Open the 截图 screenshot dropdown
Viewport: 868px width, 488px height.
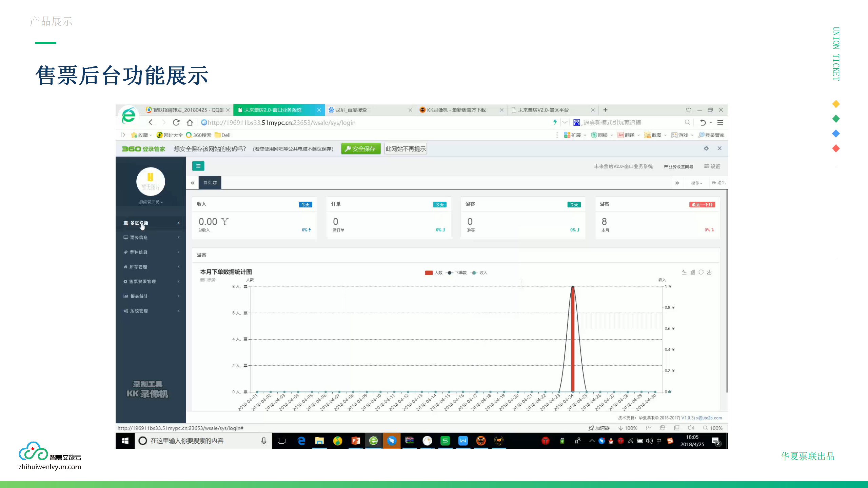point(655,135)
